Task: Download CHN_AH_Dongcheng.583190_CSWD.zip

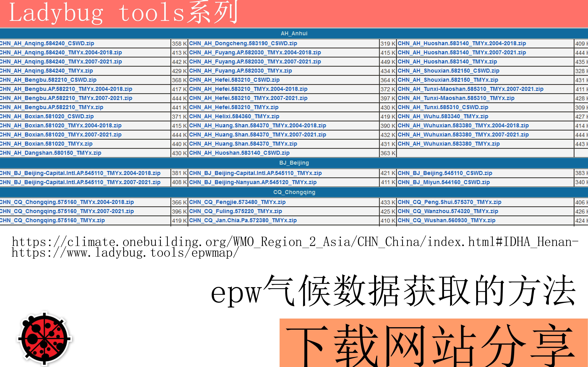Action: click(x=243, y=43)
